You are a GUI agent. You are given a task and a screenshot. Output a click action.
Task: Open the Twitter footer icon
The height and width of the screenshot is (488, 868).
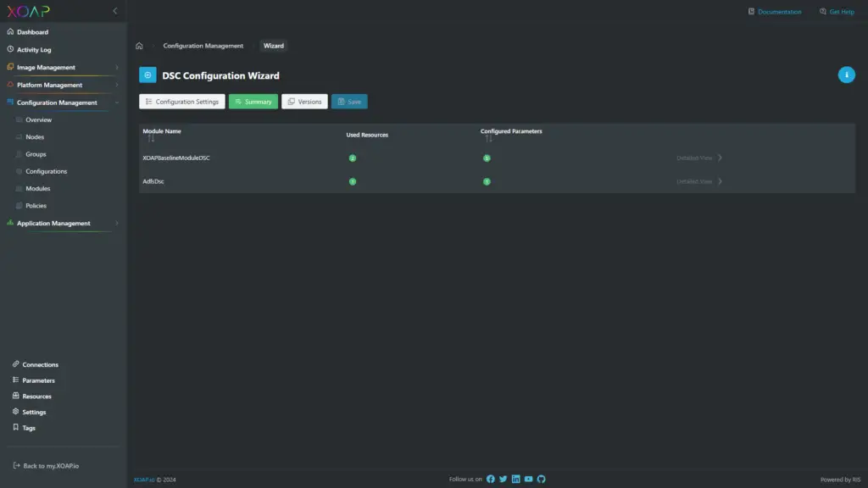pos(504,480)
